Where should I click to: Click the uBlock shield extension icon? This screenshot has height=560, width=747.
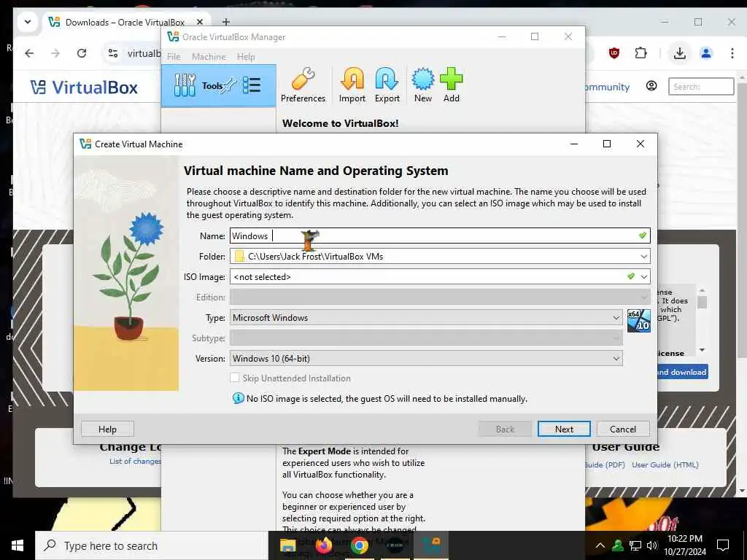614,52
